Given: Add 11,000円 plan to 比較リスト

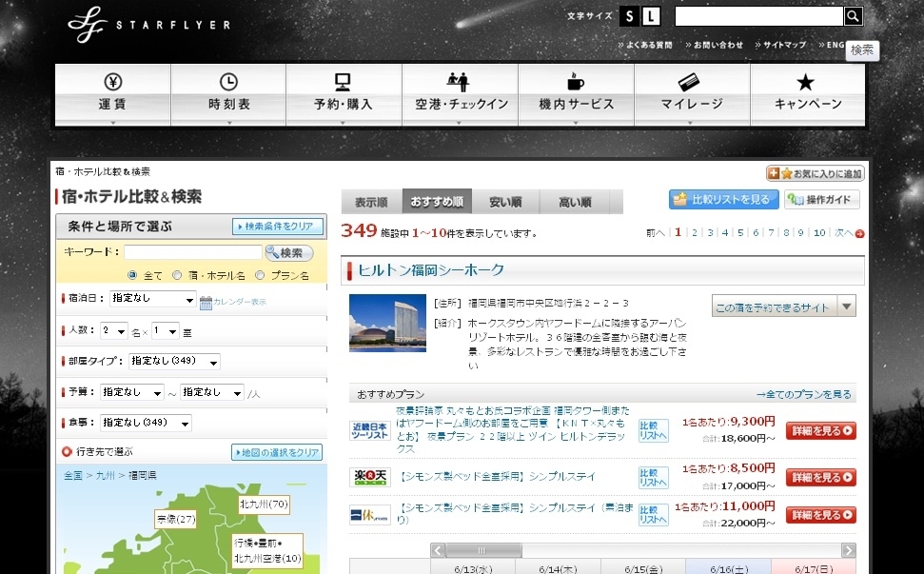Looking at the screenshot, I should tap(653, 514).
